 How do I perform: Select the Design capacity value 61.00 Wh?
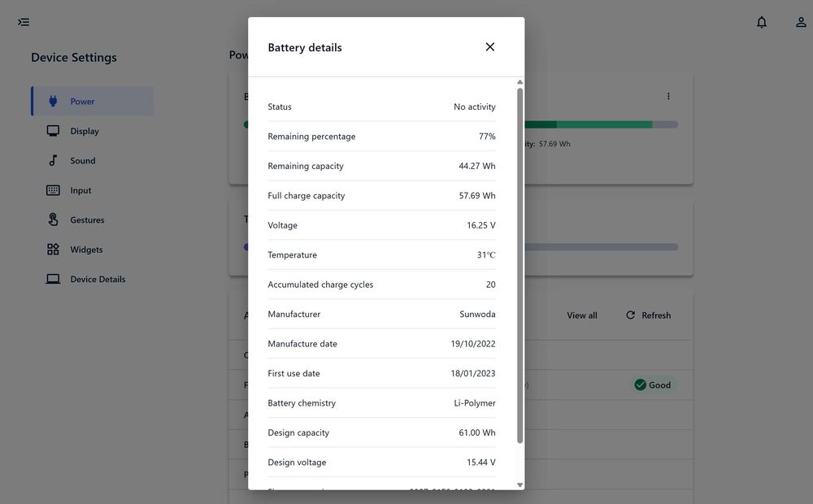tap(477, 432)
